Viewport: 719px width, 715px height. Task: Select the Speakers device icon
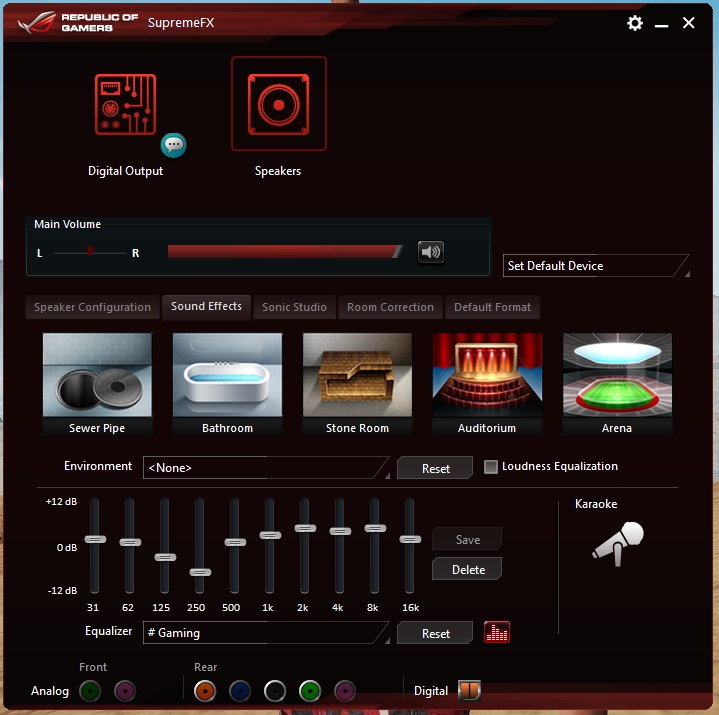278,104
